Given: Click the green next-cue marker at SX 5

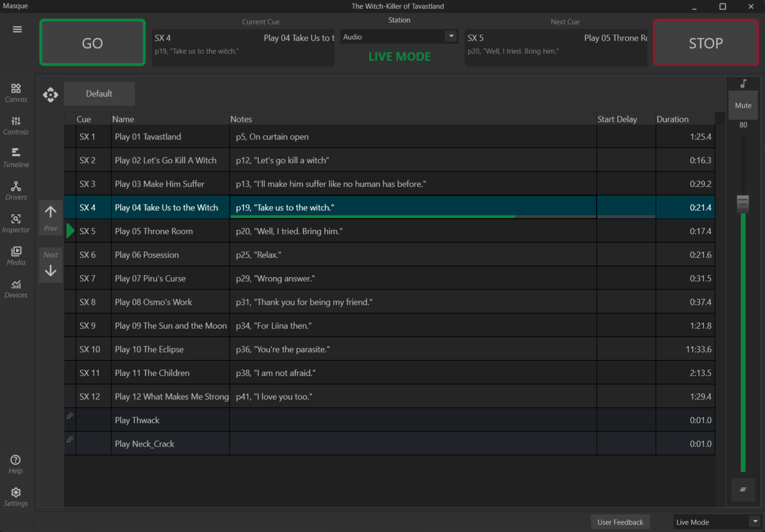Looking at the screenshot, I should [x=70, y=231].
